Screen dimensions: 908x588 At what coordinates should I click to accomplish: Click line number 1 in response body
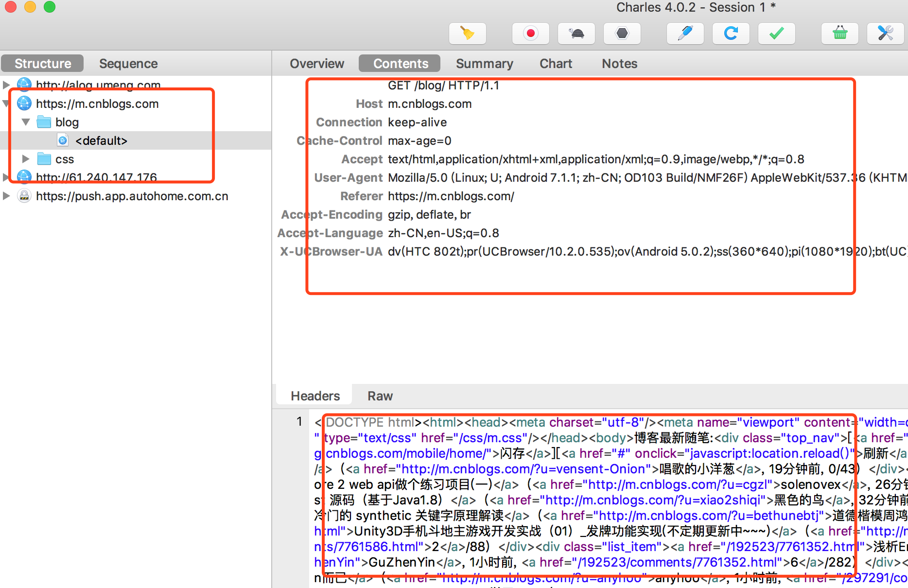click(x=299, y=421)
